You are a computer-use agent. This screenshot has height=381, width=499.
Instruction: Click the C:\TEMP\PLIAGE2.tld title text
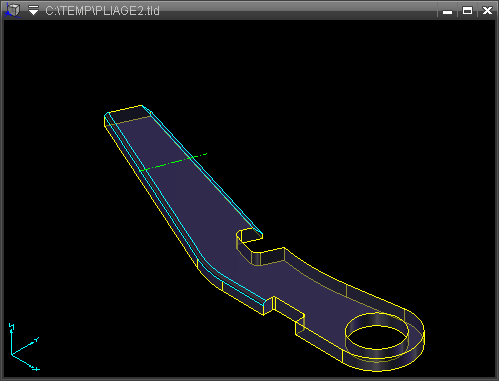point(102,11)
